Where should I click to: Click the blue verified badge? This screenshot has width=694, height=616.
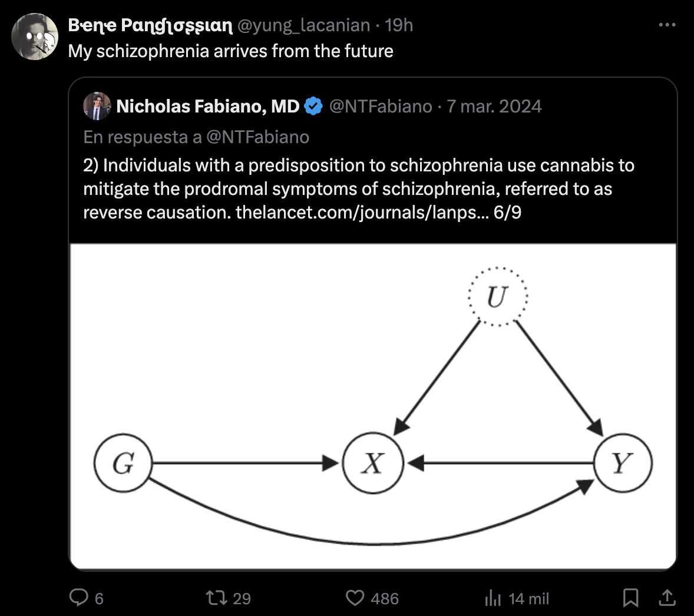(314, 106)
